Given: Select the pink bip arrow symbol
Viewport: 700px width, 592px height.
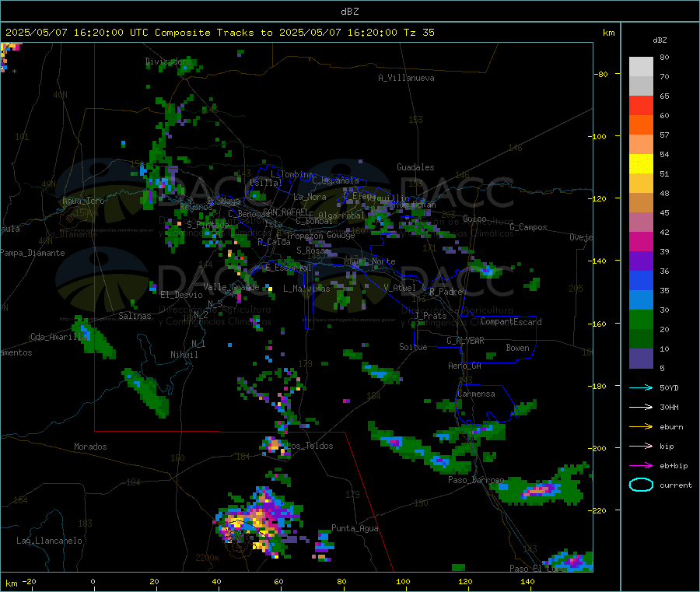Looking at the screenshot, I should [x=641, y=446].
